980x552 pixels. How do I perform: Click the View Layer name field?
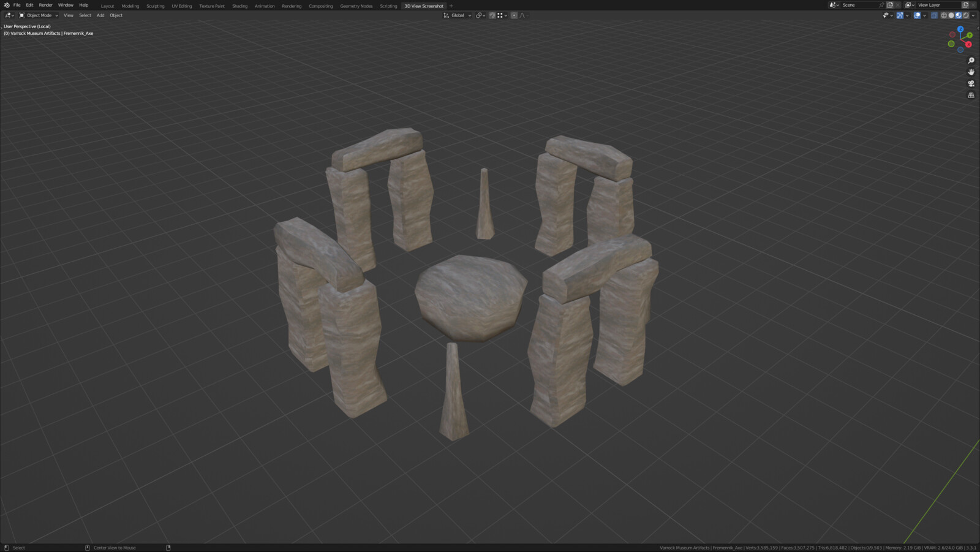938,5
